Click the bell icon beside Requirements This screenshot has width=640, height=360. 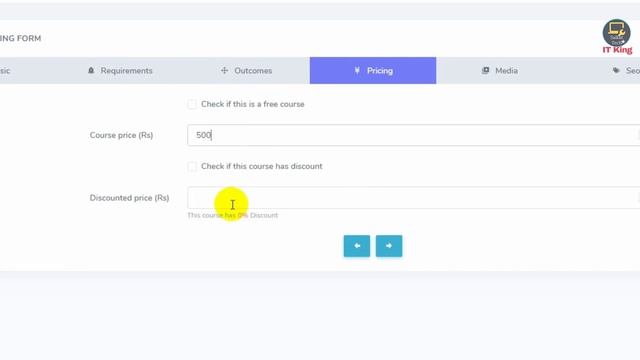[x=91, y=71]
